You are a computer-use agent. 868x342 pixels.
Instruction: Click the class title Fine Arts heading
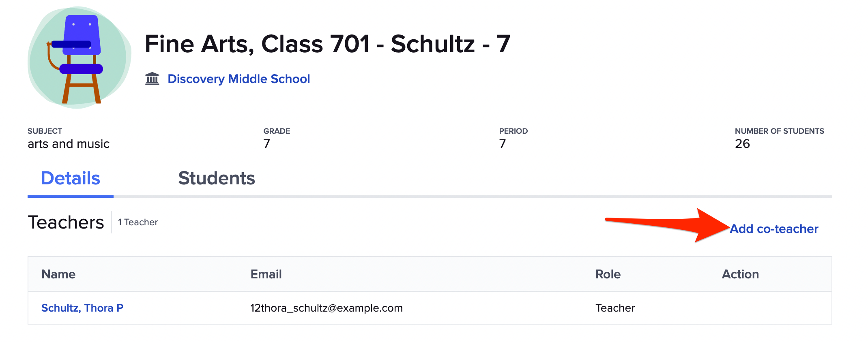(327, 44)
